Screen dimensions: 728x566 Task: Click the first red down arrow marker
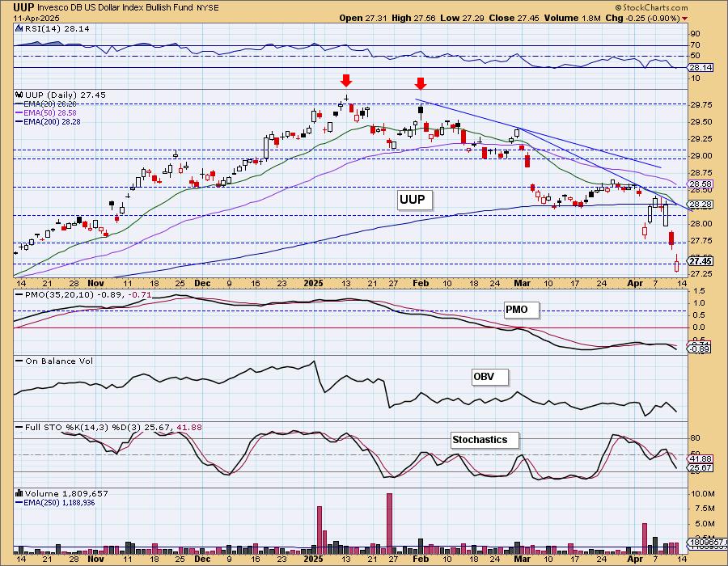[346, 80]
